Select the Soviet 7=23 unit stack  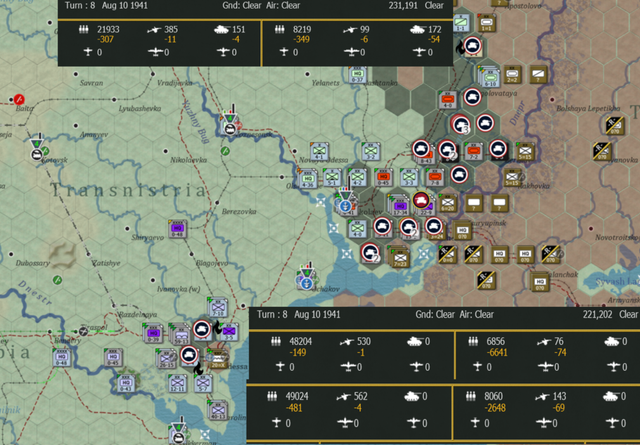pos(399,257)
